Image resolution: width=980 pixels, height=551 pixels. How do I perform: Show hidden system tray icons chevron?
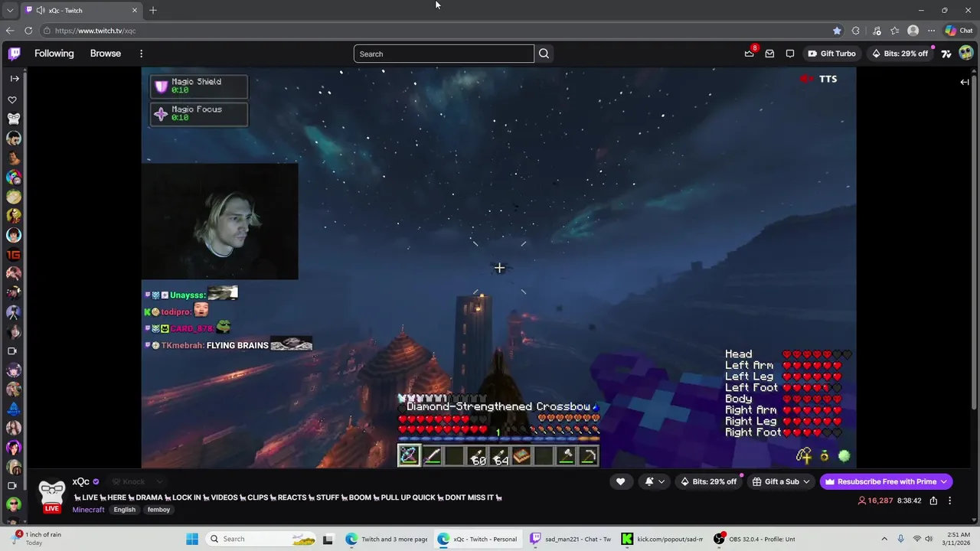884,539
